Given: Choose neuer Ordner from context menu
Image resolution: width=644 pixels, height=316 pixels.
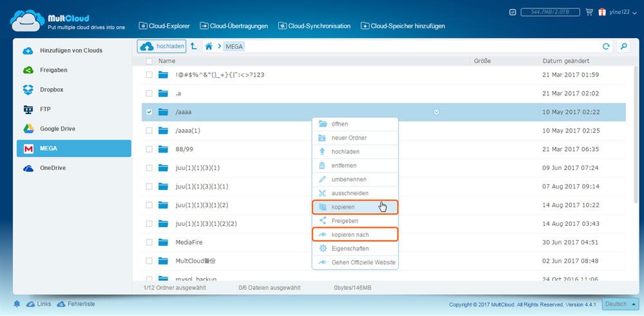Looking at the screenshot, I should (x=355, y=138).
